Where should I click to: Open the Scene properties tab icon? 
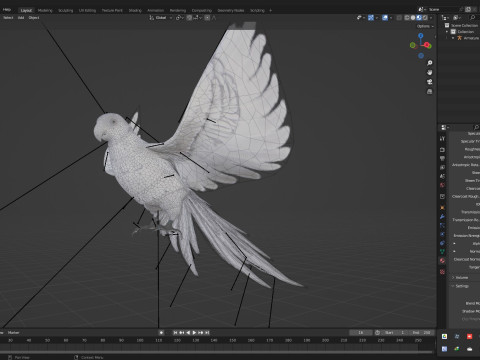point(442,176)
